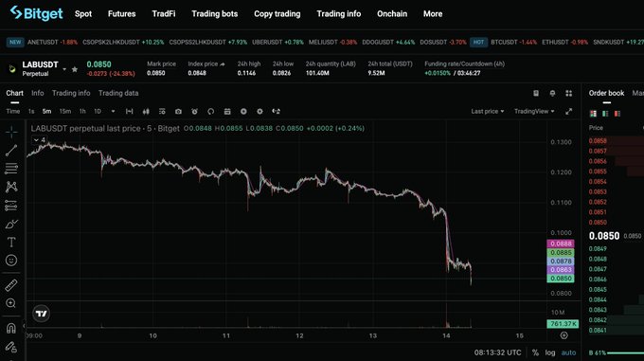
Task: Open the TradFi menu
Action: coord(164,13)
